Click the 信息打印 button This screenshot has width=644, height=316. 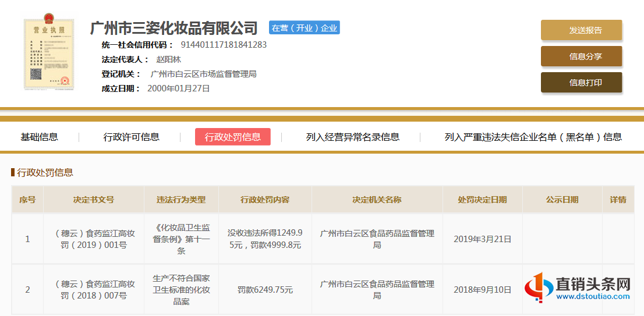[x=581, y=83]
